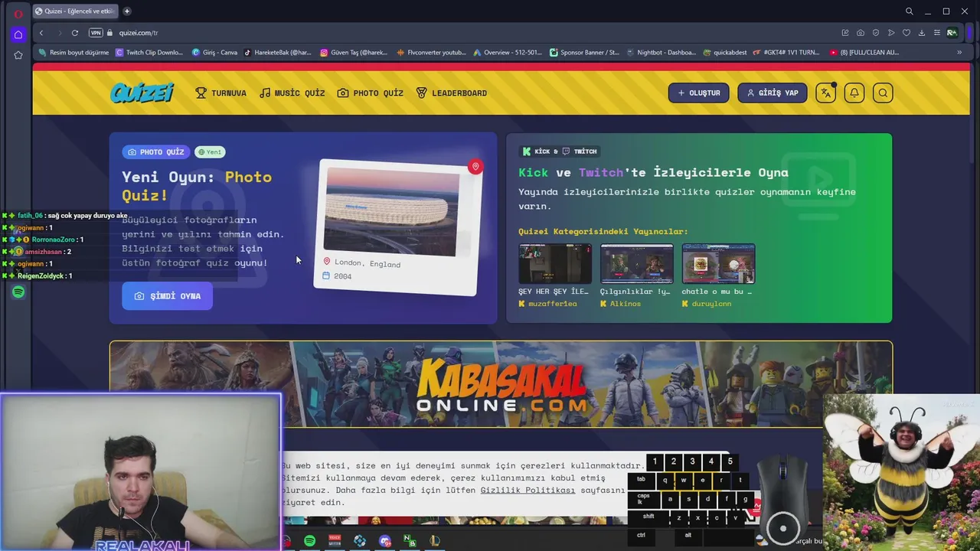Open Resim boyut düşürme bookmark
980x551 pixels.
click(74, 52)
